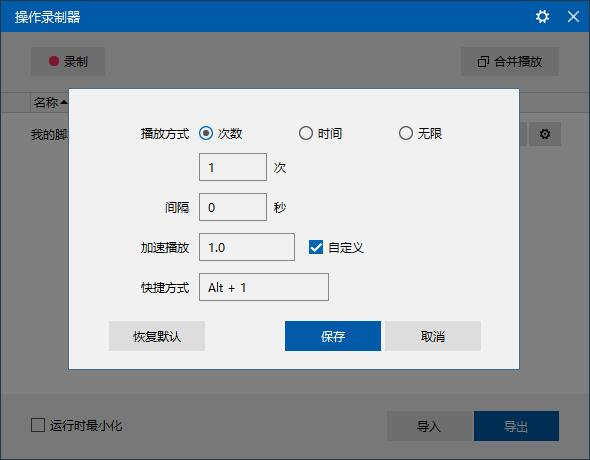Sort list by 名称 column arrow
Viewport: 590px width, 460px height.
tap(64, 102)
